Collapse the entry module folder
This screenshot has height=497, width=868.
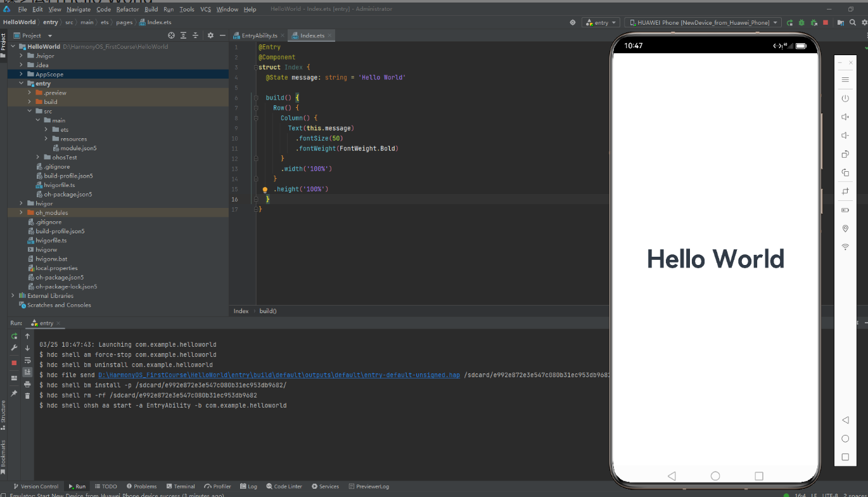pyautogui.click(x=21, y=83)
